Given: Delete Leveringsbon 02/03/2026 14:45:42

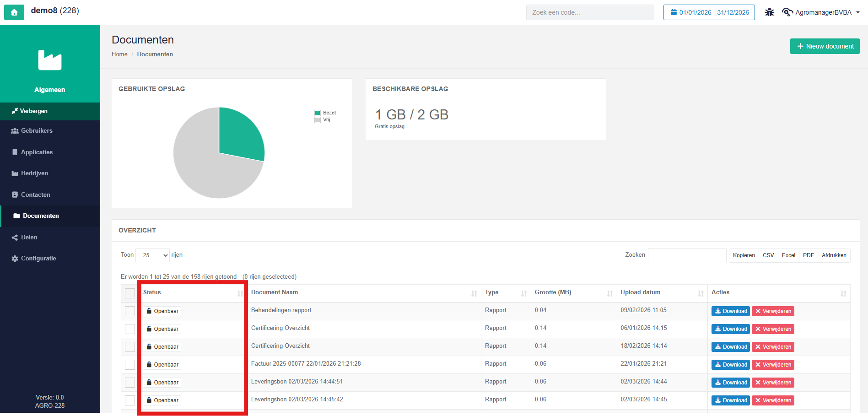Looking at the screenshot, I should (x=773, y=400).
